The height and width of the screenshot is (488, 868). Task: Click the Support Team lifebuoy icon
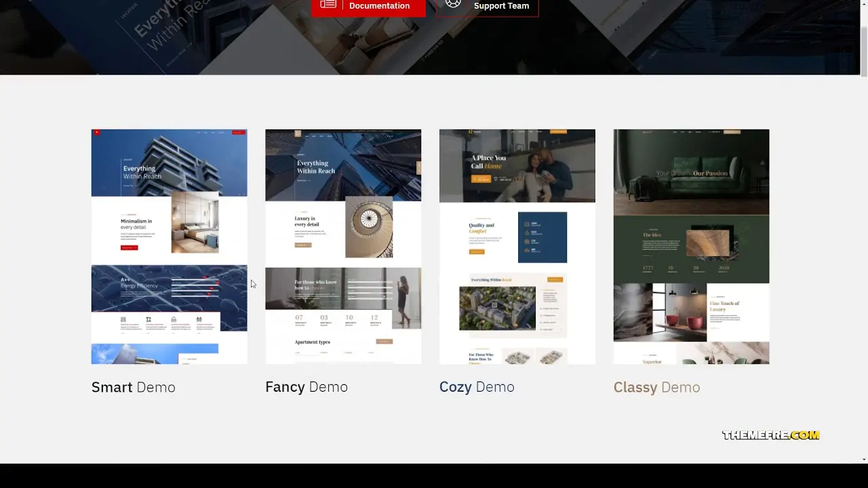453,4
